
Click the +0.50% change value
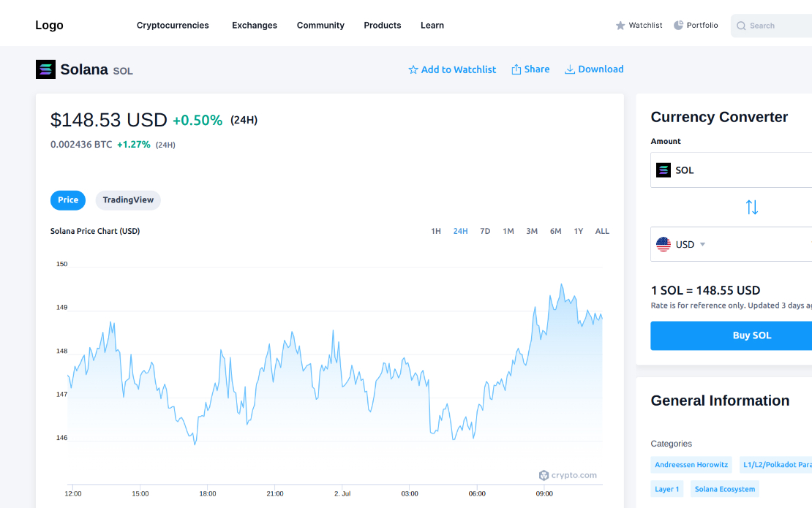coord(198,121)
